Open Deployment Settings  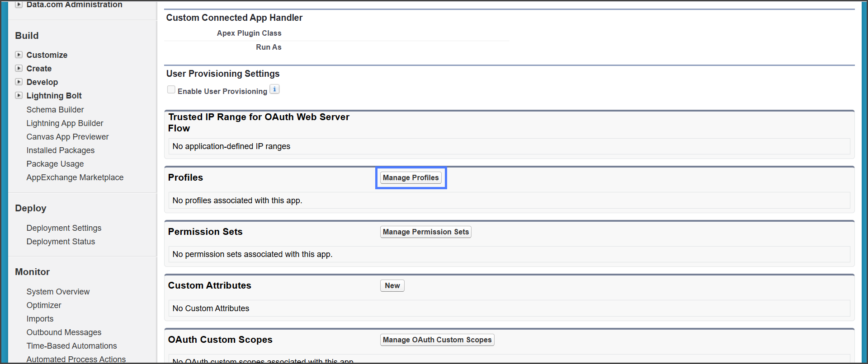[x=64, y=228]
